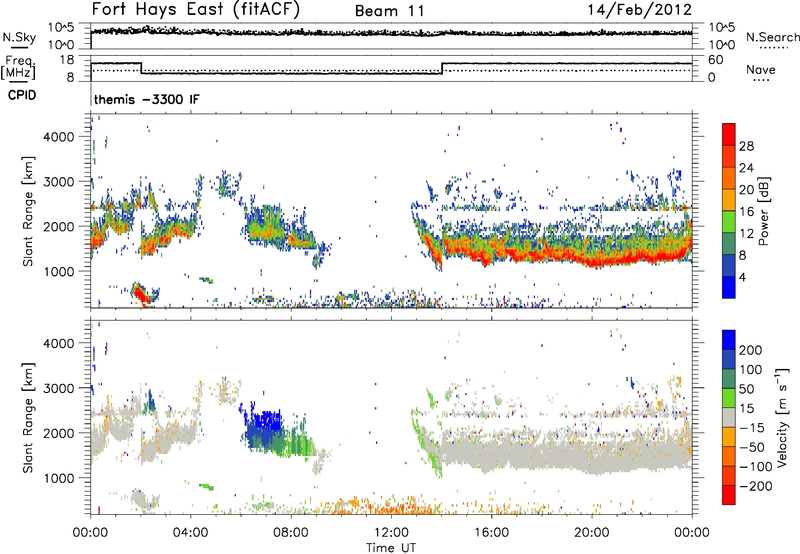Click the "-200" velocity colorbar tick
Screen dimensions: 800x554
pos(755,486)
